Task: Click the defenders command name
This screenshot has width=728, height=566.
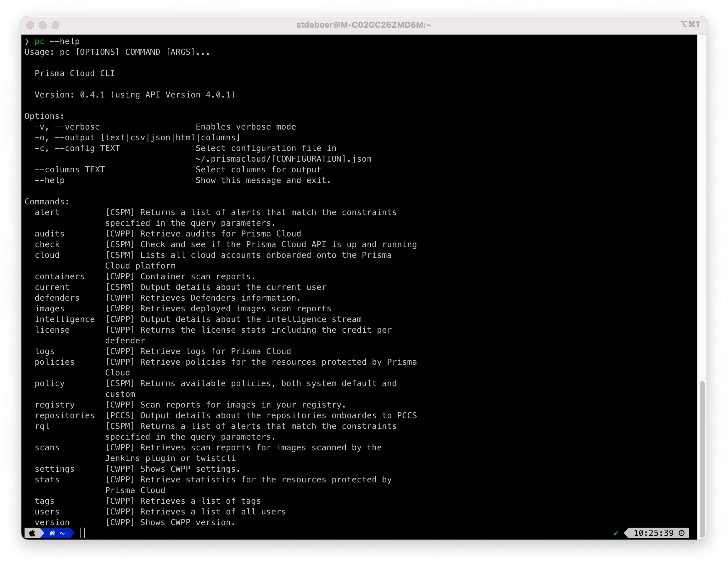Action: tap(57, 297)
